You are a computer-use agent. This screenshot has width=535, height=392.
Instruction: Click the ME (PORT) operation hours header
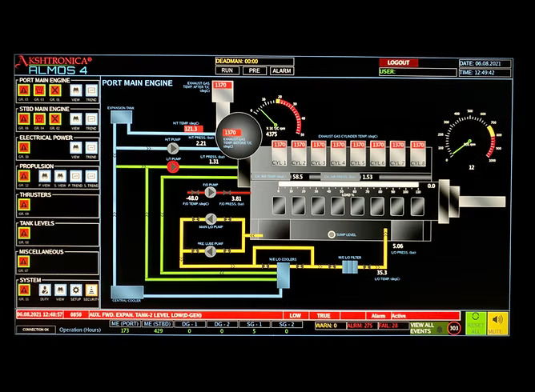click(125, 324)
